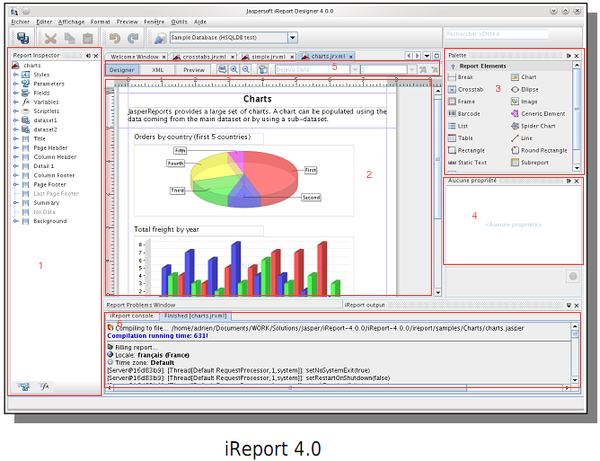Switch to the crosstabs.jrxml tab
Screen dimensions: 600x461
coord(204,57)
